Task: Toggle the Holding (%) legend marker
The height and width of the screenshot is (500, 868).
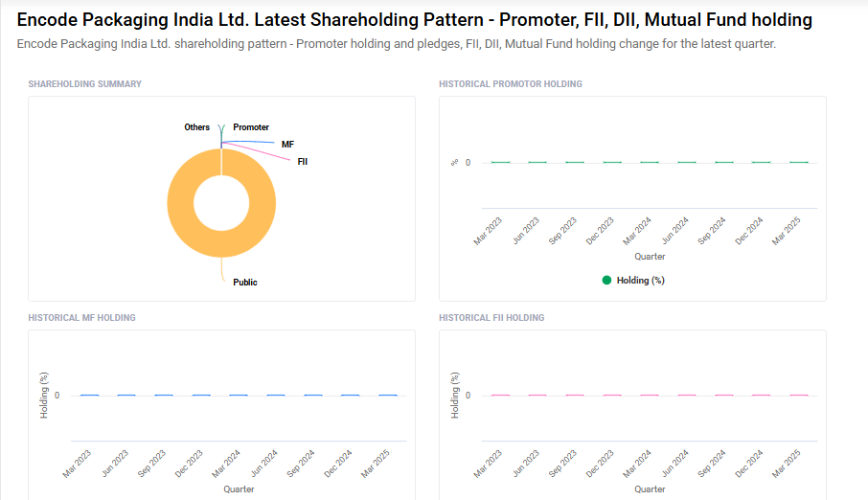Action: (x=606, y=281)
